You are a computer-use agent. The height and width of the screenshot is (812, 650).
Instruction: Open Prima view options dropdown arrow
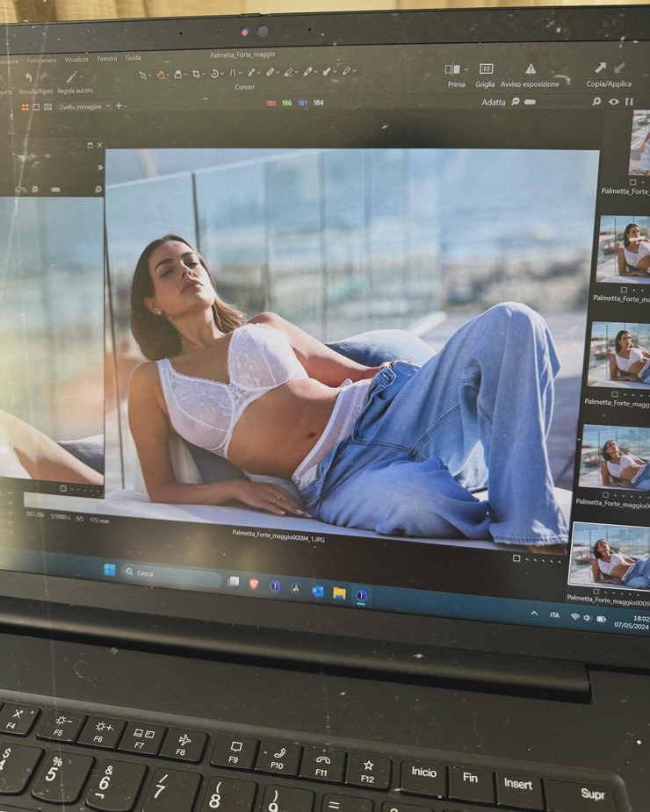click(466, 69)
